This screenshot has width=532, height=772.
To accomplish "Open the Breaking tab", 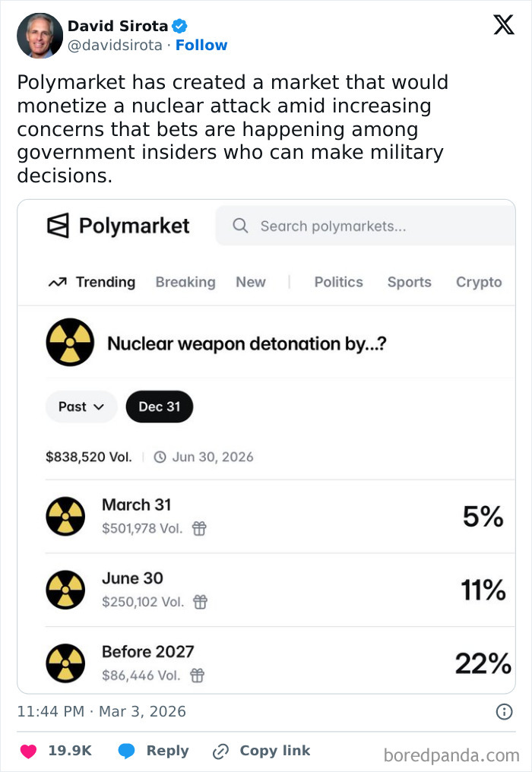I will coord(185,282).
